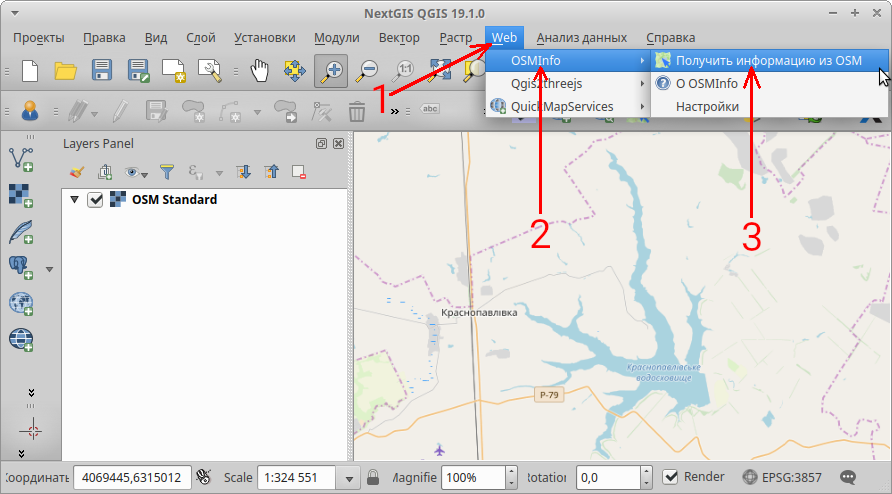This screenshot has height=494, width=892.
Task: Uncheck the OSM Standard layer visibility checkbox
Action: point(95,200)
